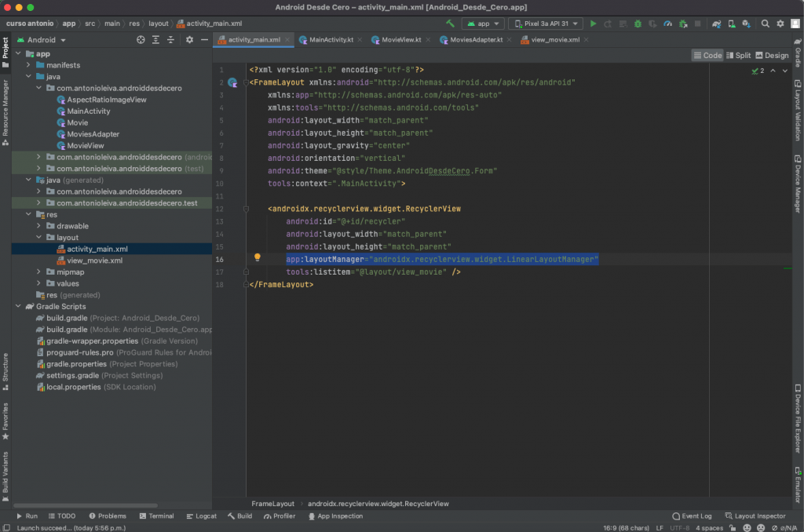Jump to next highlighted problem arrow
The image size is (804, 532).
click(x=784, y=71)
